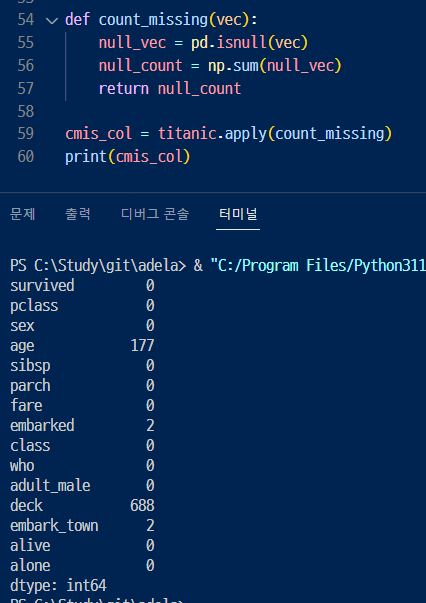Image resolution: width=426 pixels, height=603 pixels.
Task: Click np.sum on line 56
Action: coord(233,66)
